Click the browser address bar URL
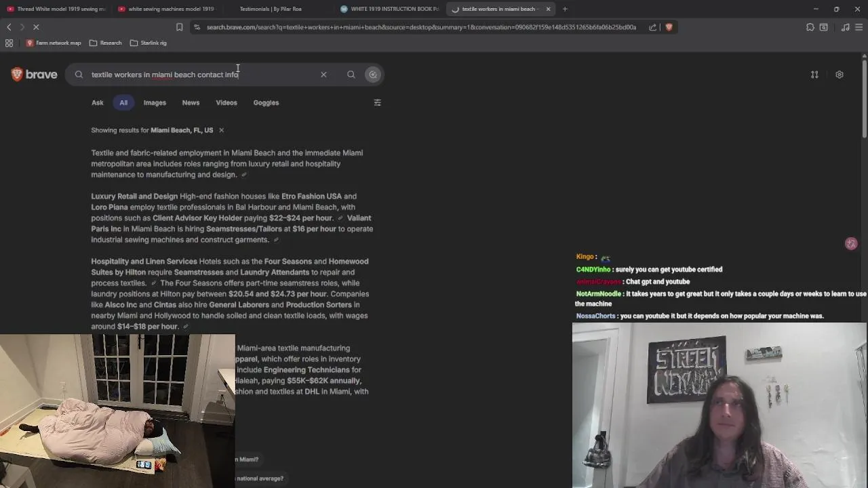Viewport: 868px width, 488px height. point(421,27)
